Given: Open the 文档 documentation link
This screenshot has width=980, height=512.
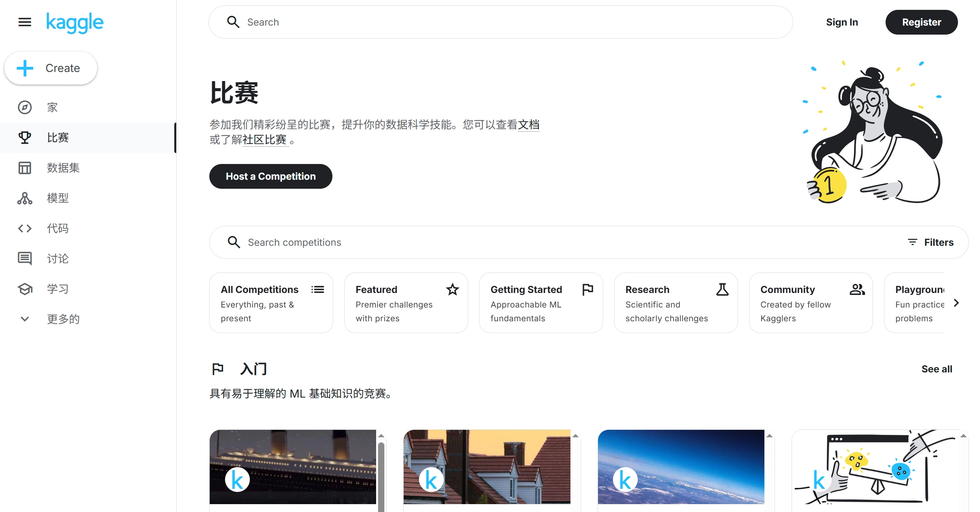Looking at the screenshot, I should point(529,124).
